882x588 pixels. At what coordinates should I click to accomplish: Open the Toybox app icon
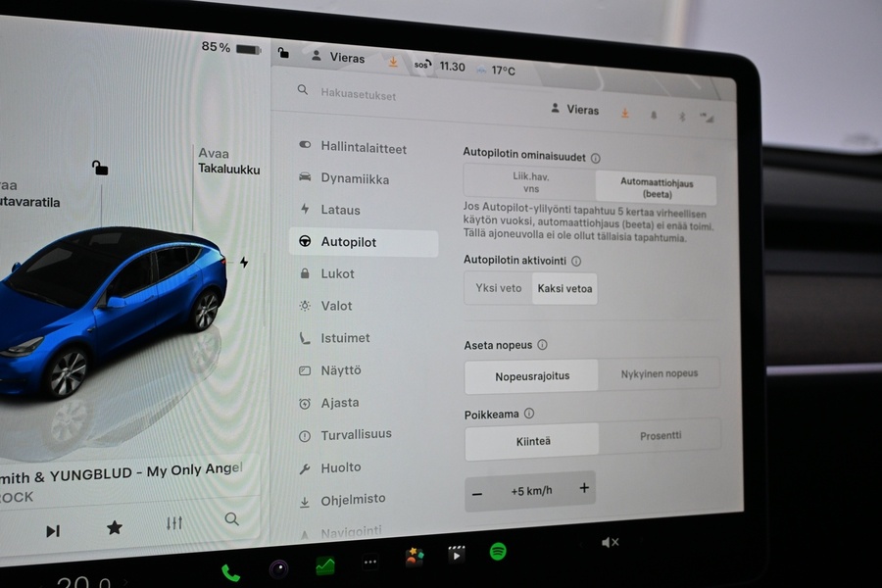[413, 556]
